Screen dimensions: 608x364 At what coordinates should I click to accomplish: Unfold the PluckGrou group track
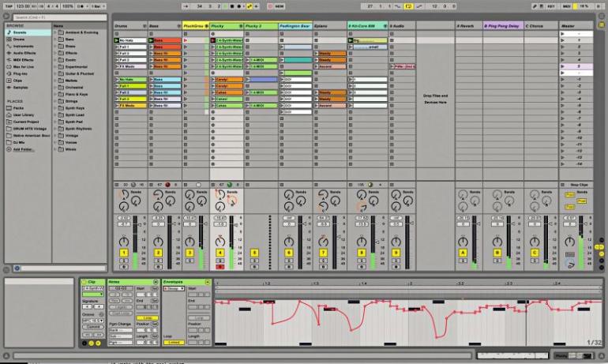[206, 26]
